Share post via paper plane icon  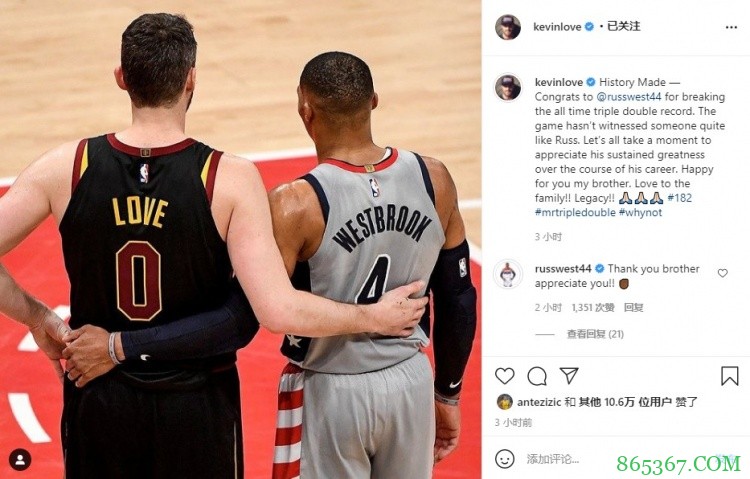tap(569, 376)
